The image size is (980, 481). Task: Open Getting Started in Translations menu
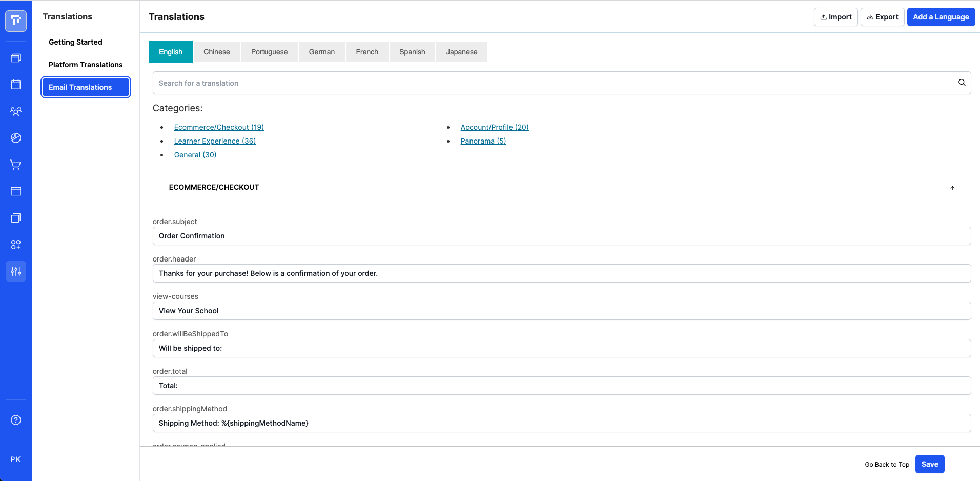point(75,42)
